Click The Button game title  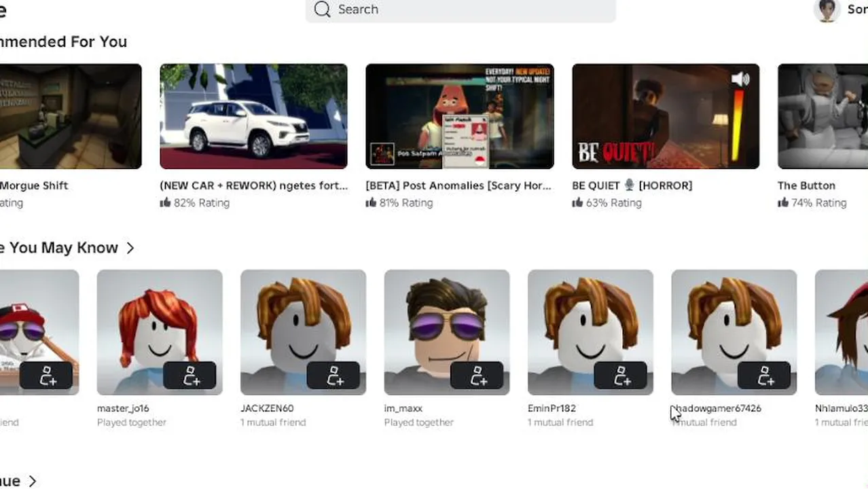(x=806, y=185)
